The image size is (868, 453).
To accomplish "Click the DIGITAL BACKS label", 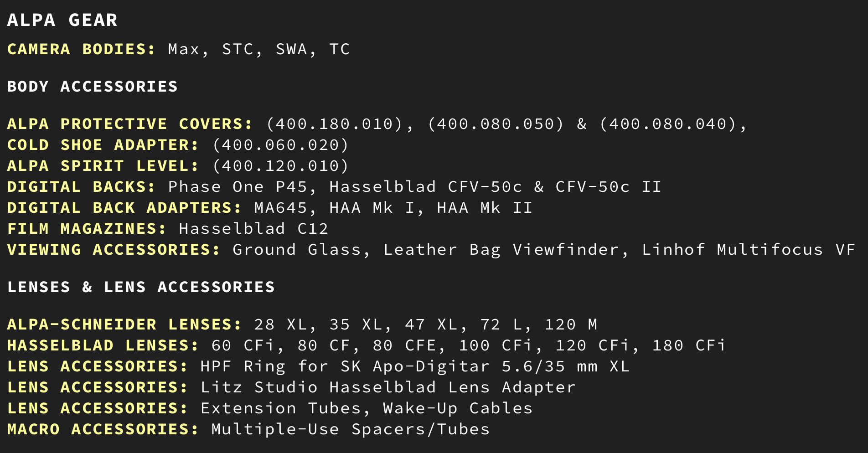I will [82, 187].
